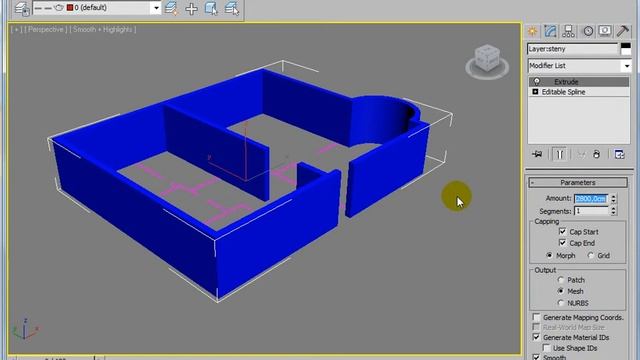This screenshot has width=640, height=360.
Task: Switch to the Motion command panel tab
Action: coord(588,31)
